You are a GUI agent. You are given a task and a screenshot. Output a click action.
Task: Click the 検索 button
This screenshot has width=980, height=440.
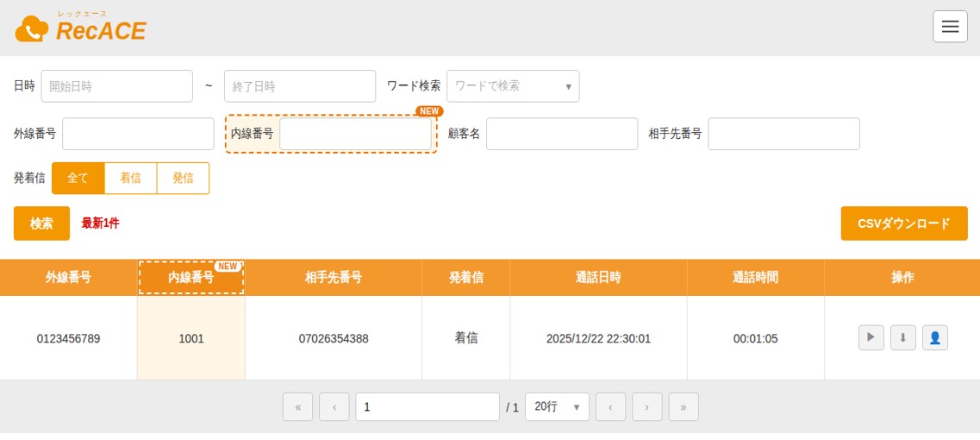(42, 223)
